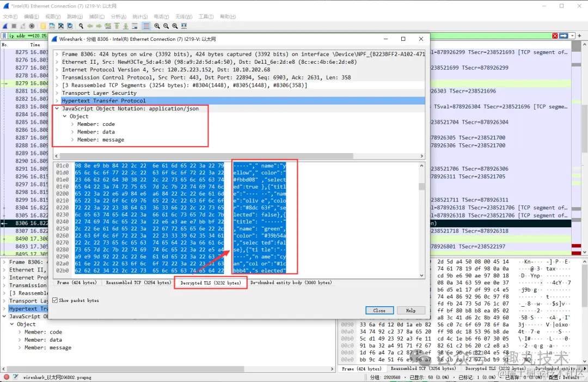The image size is (588, 382).
Task: Expand Frame 8306 row in dialog
Action: [57, 54]
